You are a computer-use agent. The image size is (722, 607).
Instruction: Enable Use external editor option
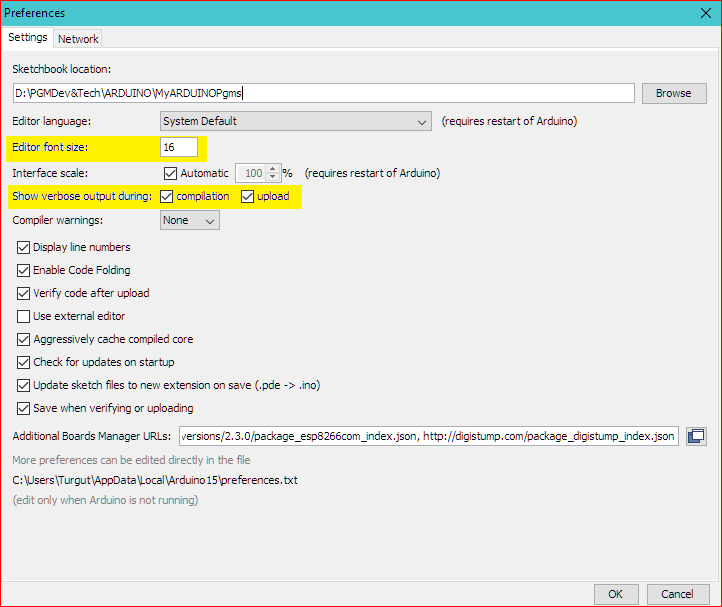[x=23, y=316]
